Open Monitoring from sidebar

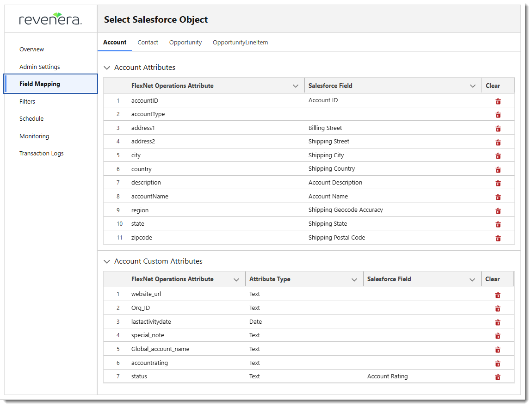[34, 136]
